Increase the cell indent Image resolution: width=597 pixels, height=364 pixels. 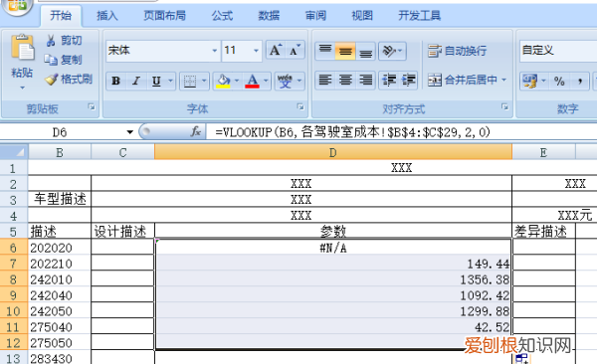pyautogui.click(x=408, y=80)
